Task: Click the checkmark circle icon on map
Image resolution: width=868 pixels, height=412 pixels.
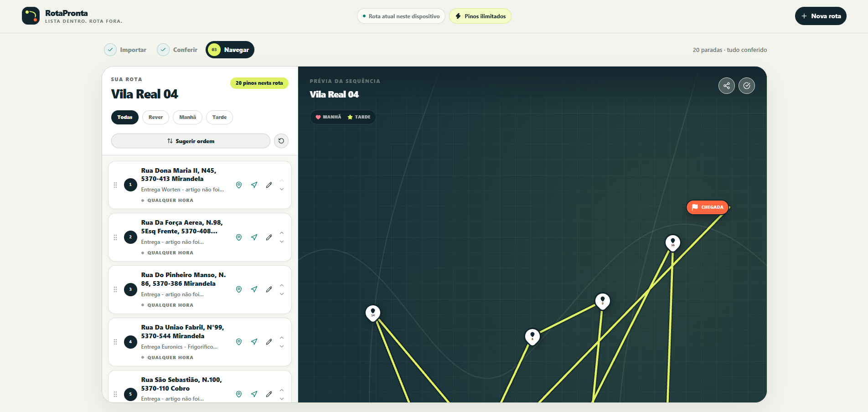Action: click(747, 85)
